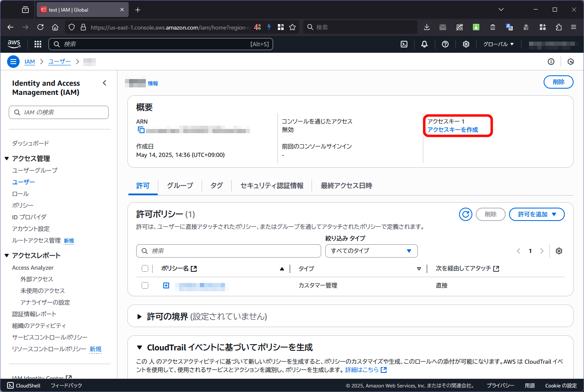Screen dimensions: 584x392
Task: Open the AWS services grid menu
Action: tap(38, 44)
